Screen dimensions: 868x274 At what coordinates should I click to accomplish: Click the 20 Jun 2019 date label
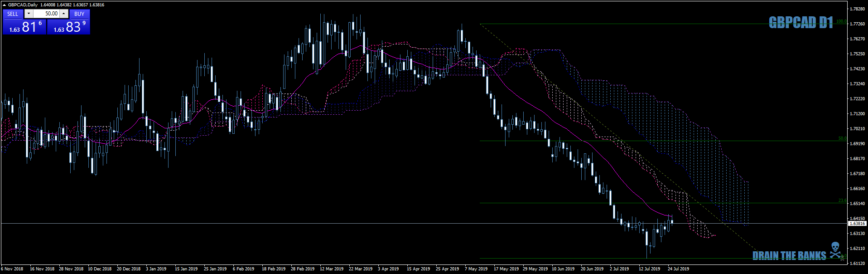pos(592,269)
